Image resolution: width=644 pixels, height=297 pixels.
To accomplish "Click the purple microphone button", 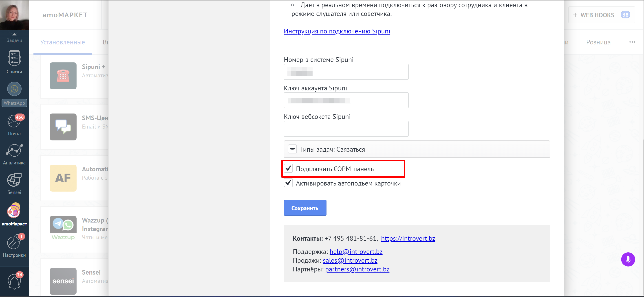I will [628, 259].
